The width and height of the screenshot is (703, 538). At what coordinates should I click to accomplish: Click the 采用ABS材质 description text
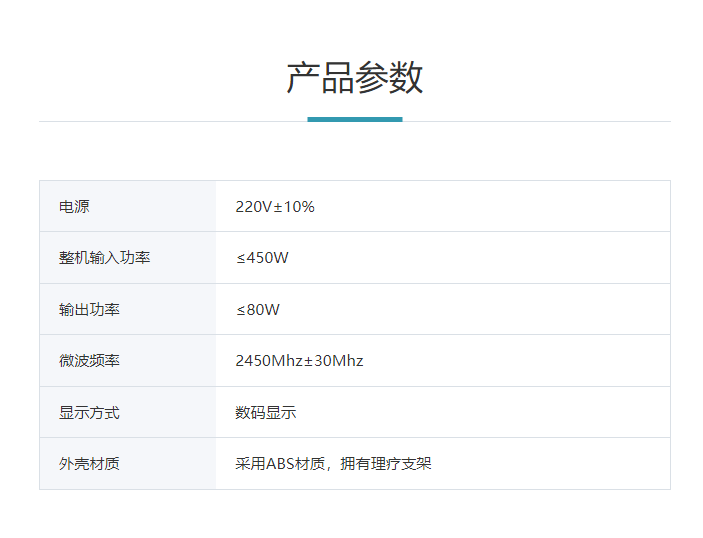(x=280, y=464)
